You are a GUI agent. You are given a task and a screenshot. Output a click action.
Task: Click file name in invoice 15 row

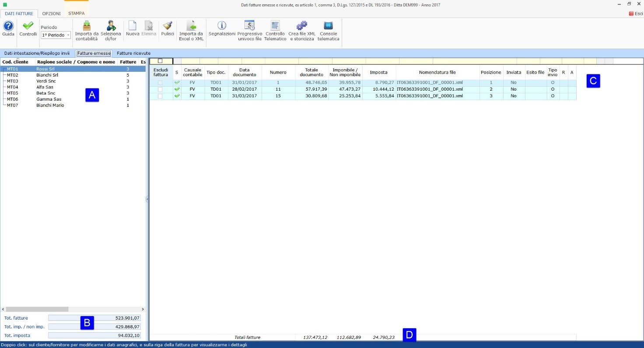tap(437, 96)
